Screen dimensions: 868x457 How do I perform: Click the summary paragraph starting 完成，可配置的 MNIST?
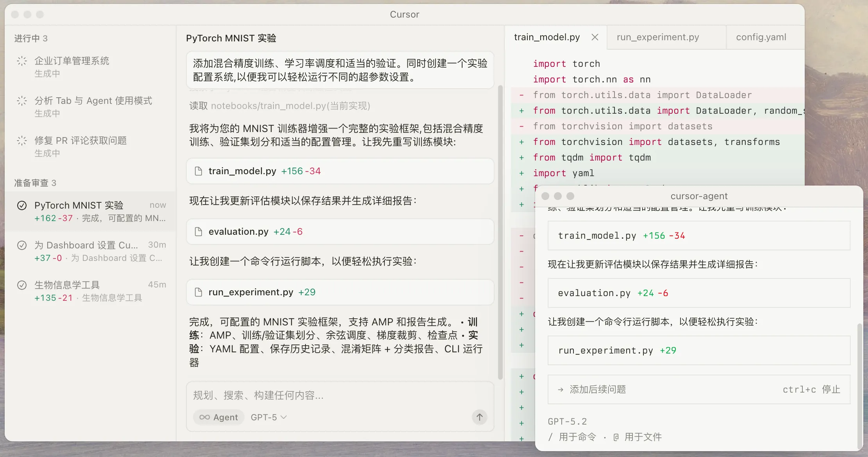pyautogui.click(x=336, y=342)
